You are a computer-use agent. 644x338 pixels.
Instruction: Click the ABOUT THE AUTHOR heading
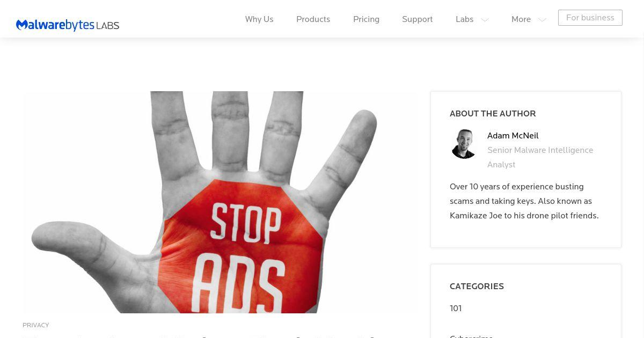point(493,114)
